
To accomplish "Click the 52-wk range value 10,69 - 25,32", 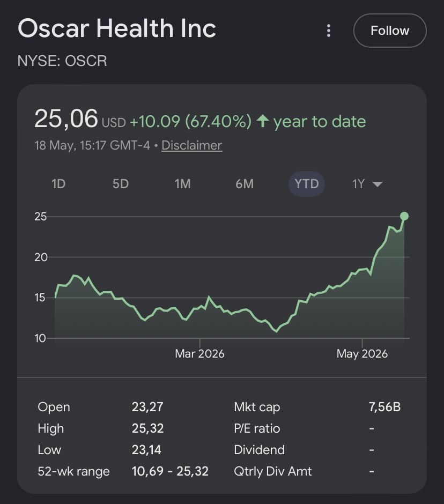I will click(170, 471).
